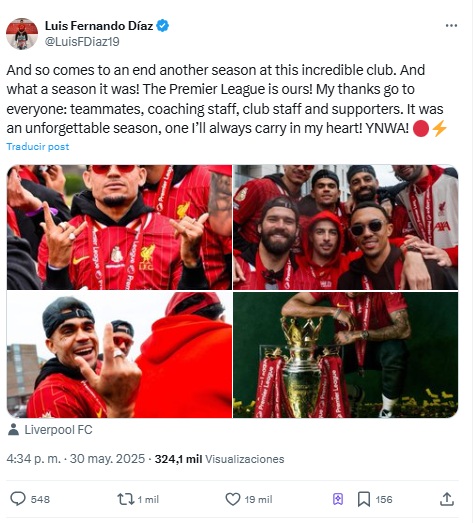Click the purple icon left of the bookmark
Screen dimensions: 474x523
point(338,499)
